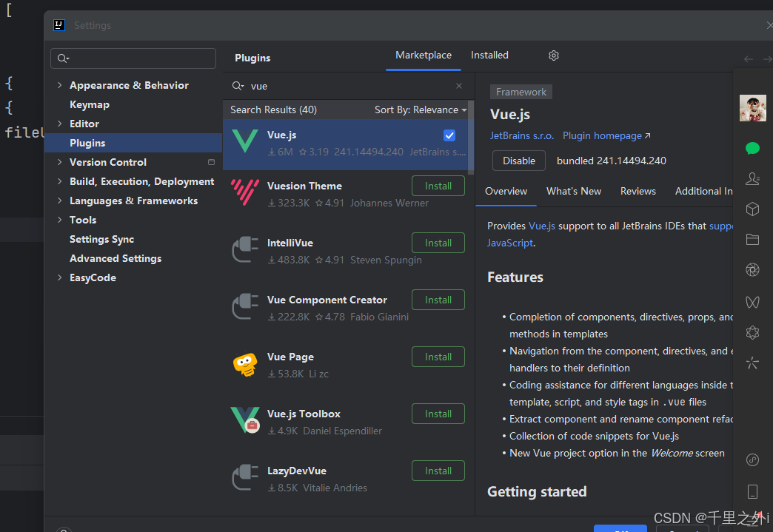Click the sparkle icon in right sidebar
The height and width of the screenshot is (532, 773).
(x=752, y=363)
